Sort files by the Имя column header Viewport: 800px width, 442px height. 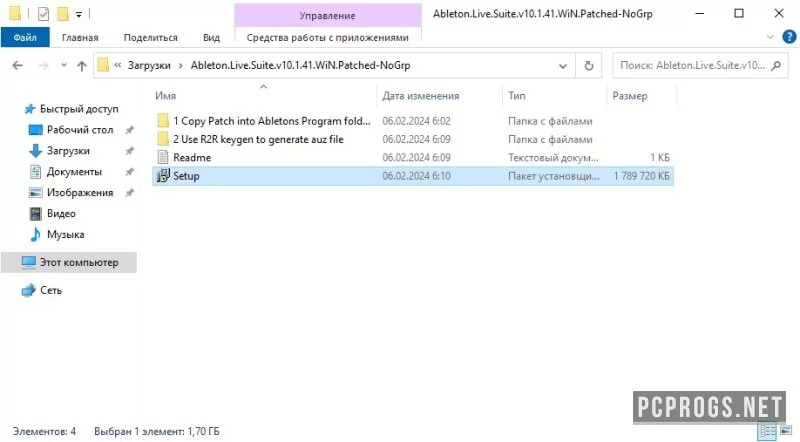(165, 95)
